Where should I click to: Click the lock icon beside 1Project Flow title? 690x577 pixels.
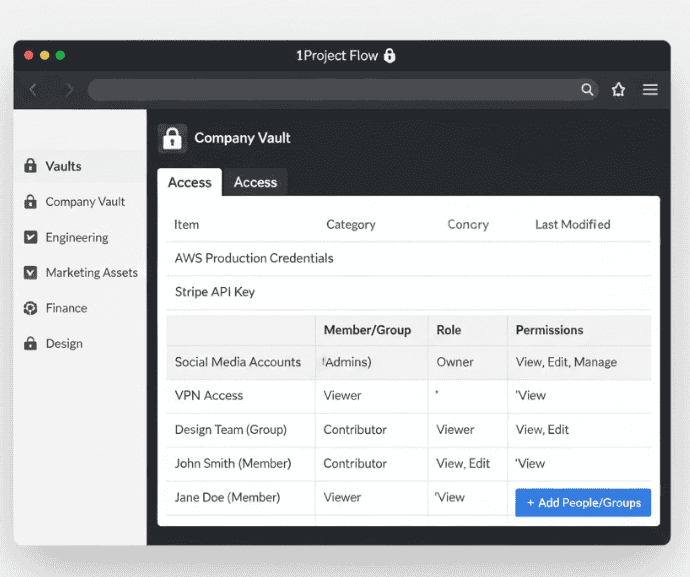click(x=389, y=55)
